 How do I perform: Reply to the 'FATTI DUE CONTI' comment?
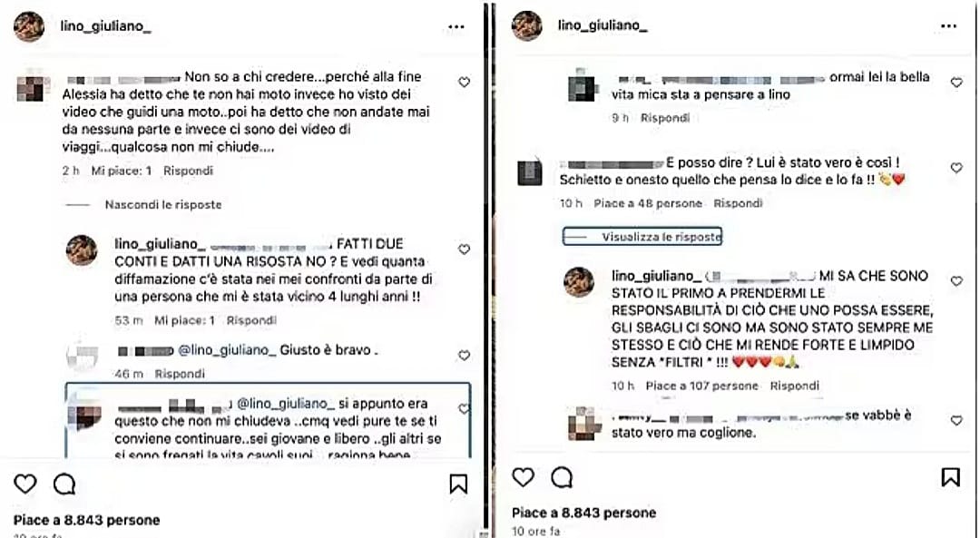[251, 320]
